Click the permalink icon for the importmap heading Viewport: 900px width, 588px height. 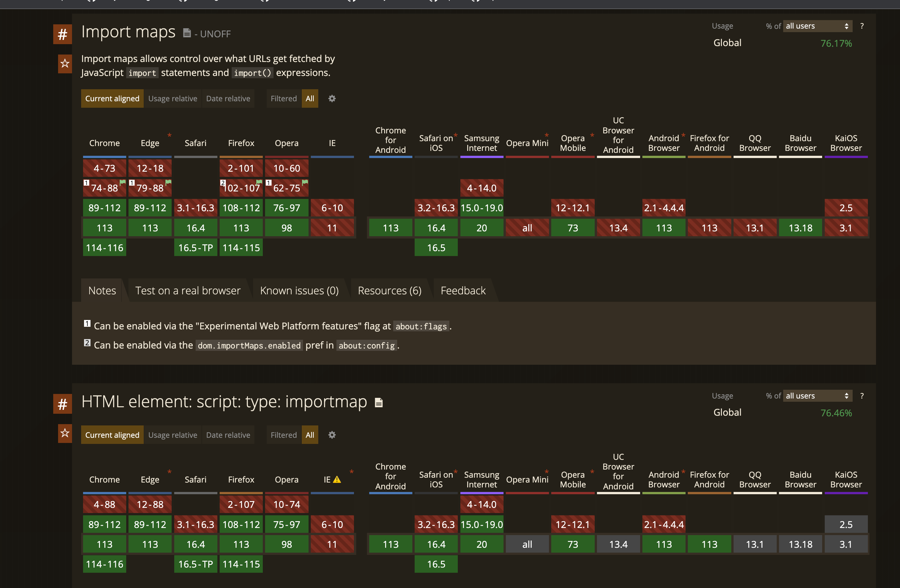[62, 403]
